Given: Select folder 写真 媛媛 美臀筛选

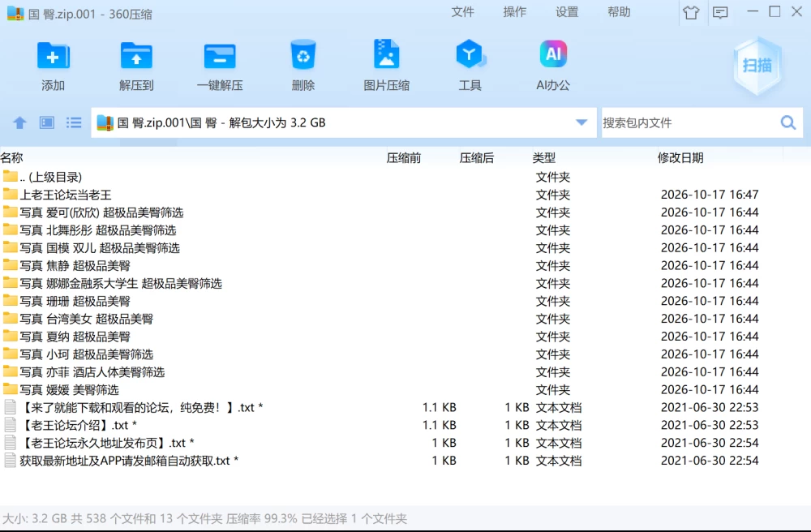Looking at the screenshot, I should click(405, 390).
